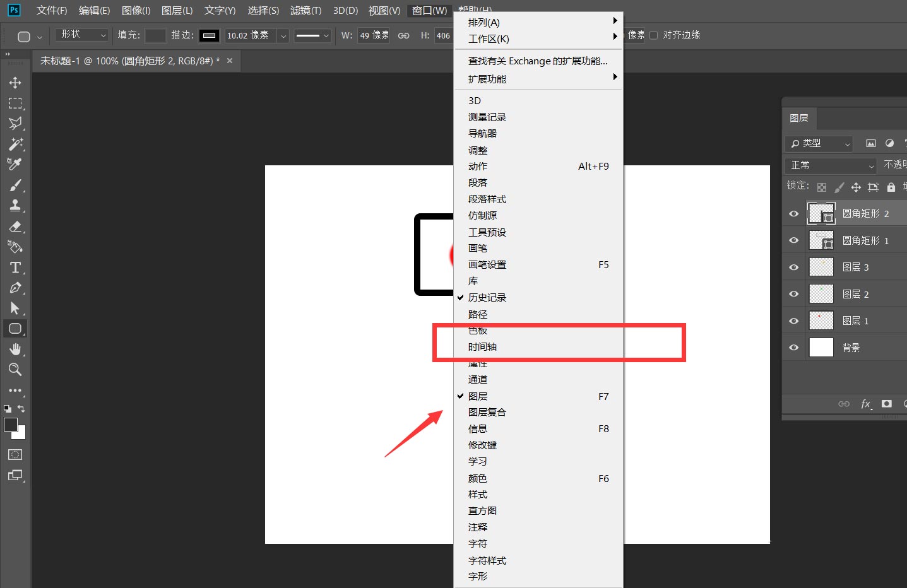Open the 文件(F) menu
This screenshot has width=907, height=588.
52,11
